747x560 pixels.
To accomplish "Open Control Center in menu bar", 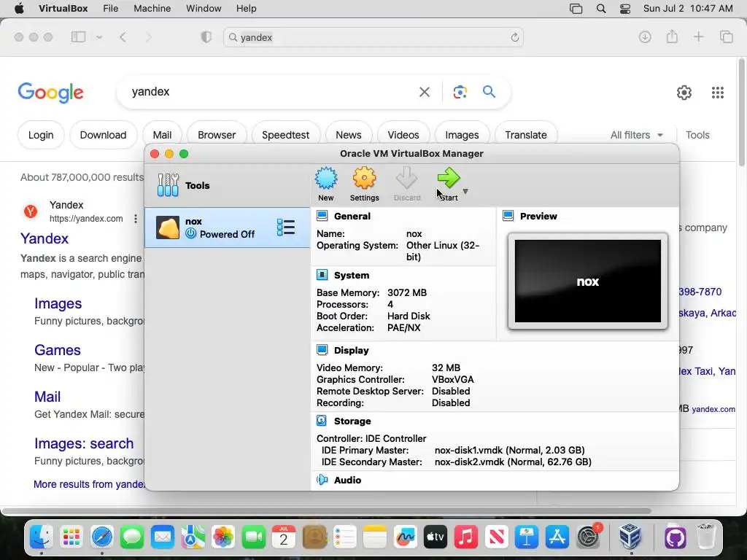I will click(625, 9).
